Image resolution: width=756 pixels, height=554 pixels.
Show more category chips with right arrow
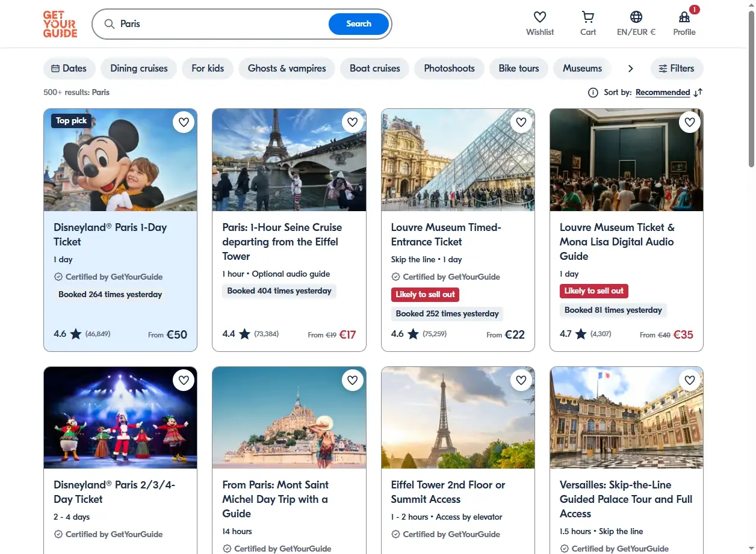(x=630, y=69)
